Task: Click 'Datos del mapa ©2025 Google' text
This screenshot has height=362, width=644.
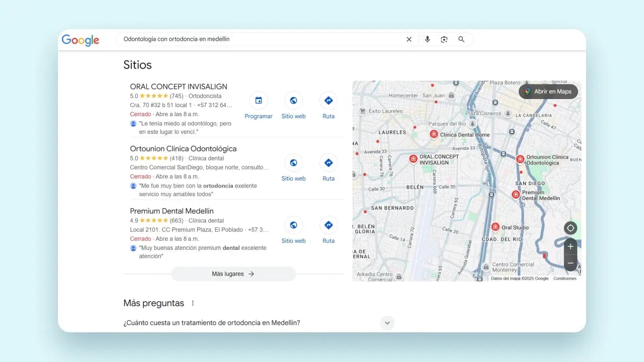Action: tap(520, 279)
